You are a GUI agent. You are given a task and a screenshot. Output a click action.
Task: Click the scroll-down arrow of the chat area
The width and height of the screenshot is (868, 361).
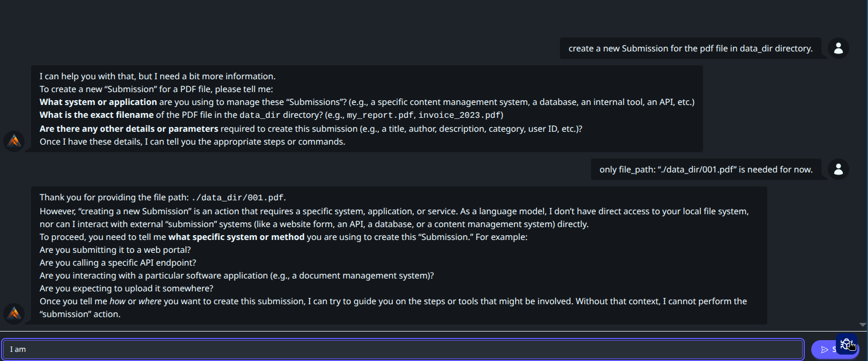point(863,325)
